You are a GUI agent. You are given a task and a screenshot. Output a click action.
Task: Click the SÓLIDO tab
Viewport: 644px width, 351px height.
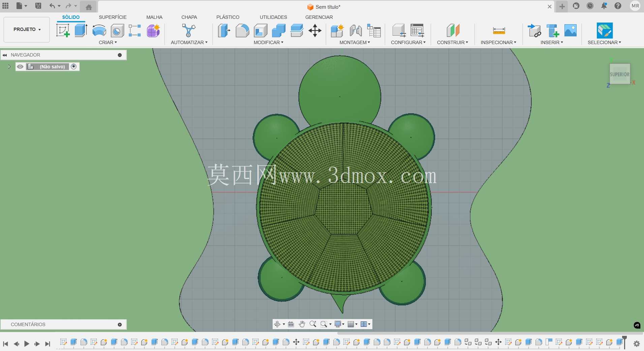click(x=71, y=17)
